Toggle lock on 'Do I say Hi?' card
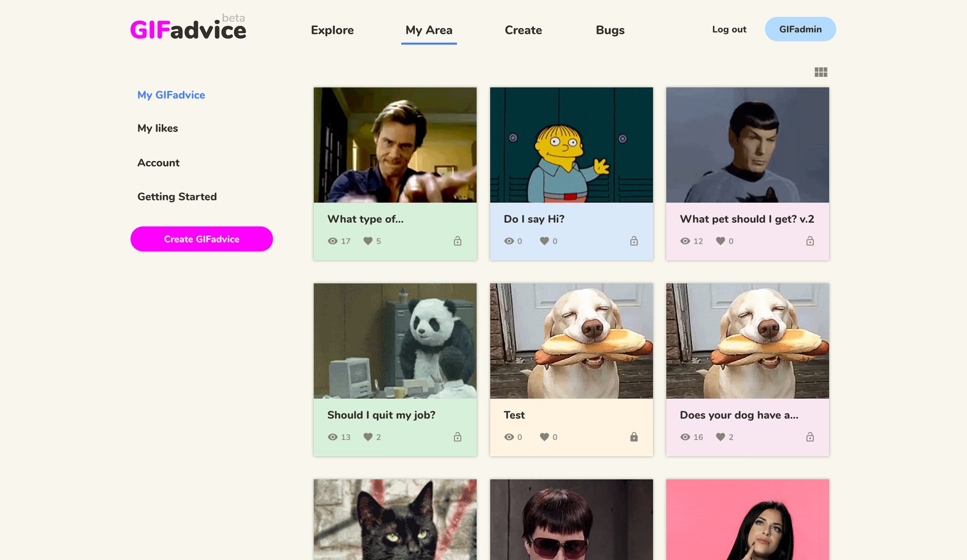This screenshot has height=560, width=967. (634, 241)
